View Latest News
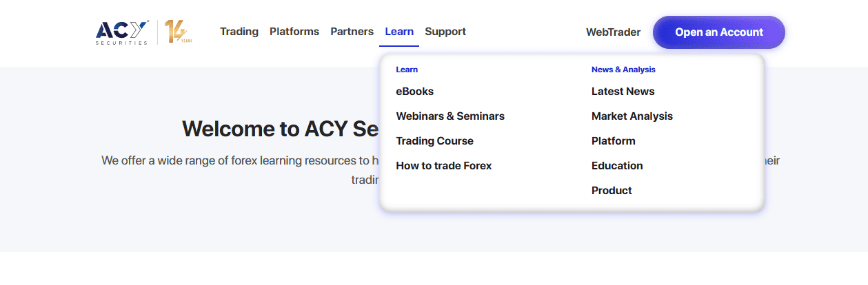868x285 pixels. (x=623, y=92)
